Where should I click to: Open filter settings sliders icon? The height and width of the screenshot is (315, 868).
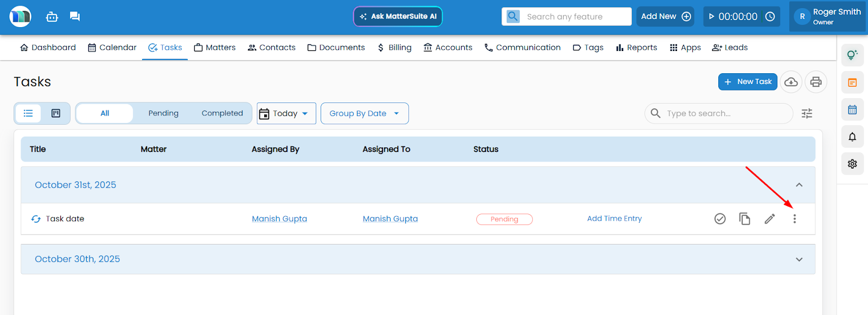click(807, 113)
